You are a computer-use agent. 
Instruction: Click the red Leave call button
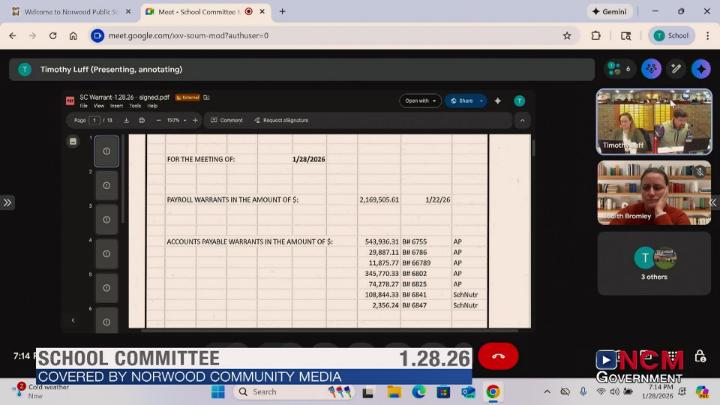(498, 357)
